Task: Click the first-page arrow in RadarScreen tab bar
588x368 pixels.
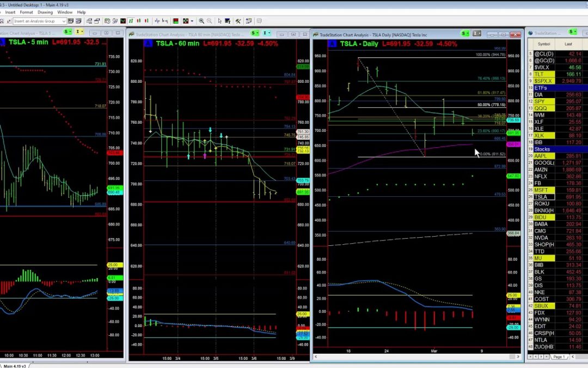Action: tap(530, 357)
